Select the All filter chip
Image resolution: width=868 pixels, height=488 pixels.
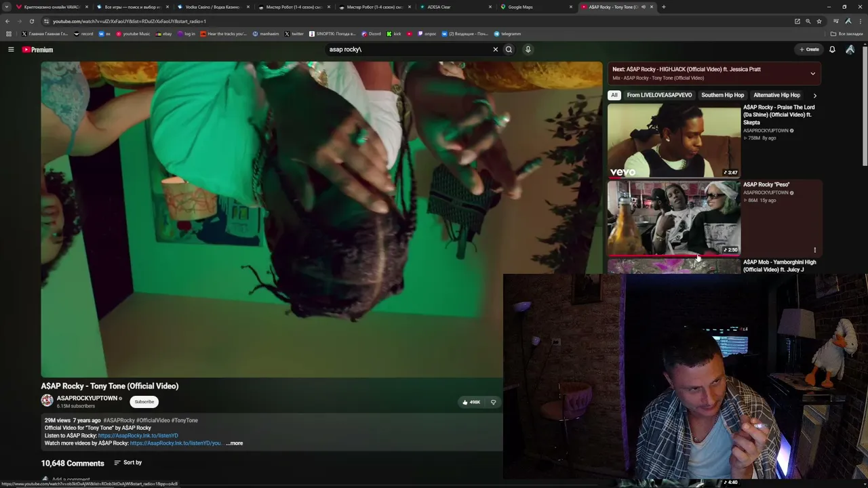click(x=614, y=96)
